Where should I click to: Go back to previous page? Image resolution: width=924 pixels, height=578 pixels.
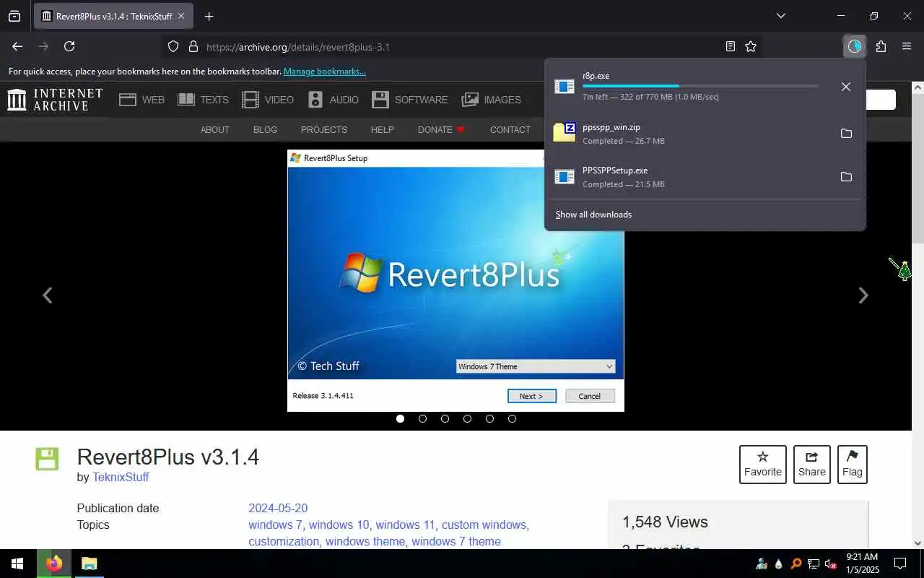point(17,46)
